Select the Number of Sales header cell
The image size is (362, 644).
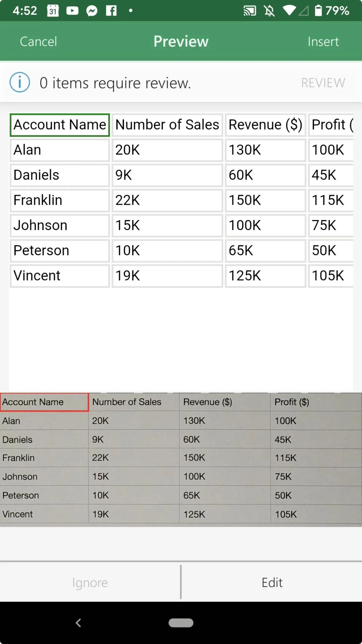[167, 125]
